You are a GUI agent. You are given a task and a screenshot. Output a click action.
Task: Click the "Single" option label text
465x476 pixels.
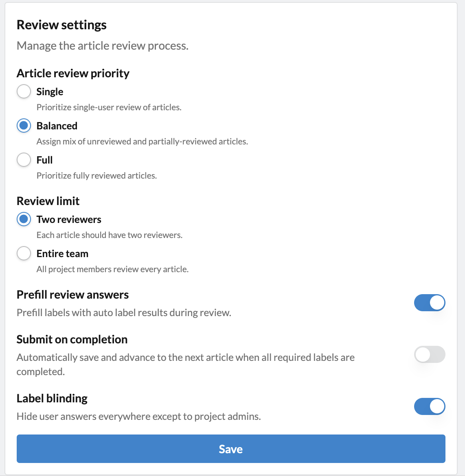pyautogui.click(x=50, y=92)
